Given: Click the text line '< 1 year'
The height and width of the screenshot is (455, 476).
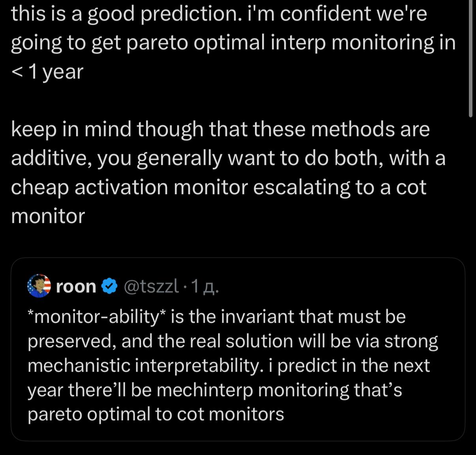Looking at the screenshot, I should [x=47, y=72].
